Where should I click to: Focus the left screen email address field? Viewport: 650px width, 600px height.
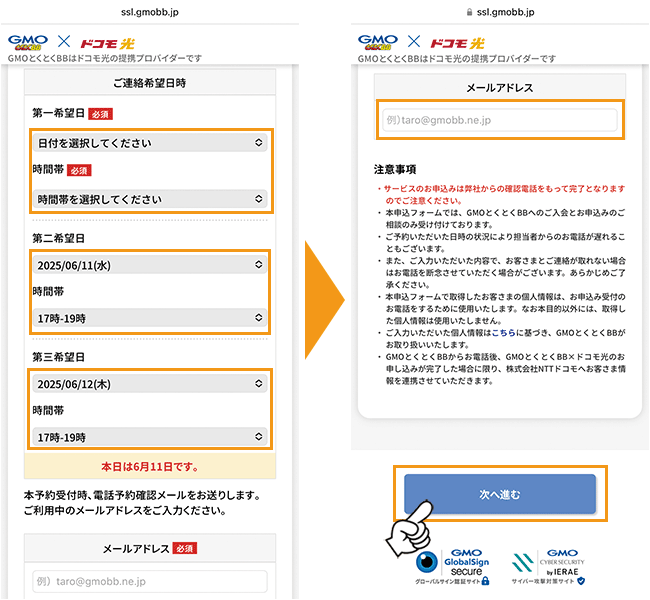(x=149, y=581)
